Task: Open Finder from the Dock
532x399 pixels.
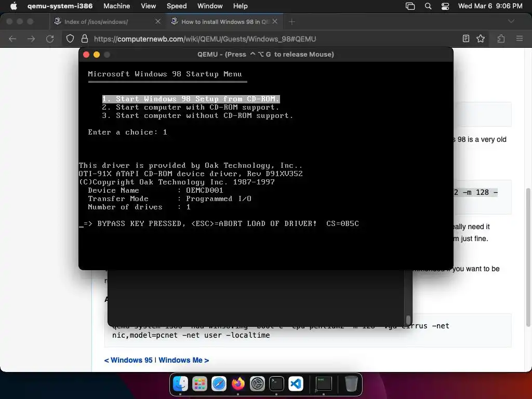Action: coord(180,384)
